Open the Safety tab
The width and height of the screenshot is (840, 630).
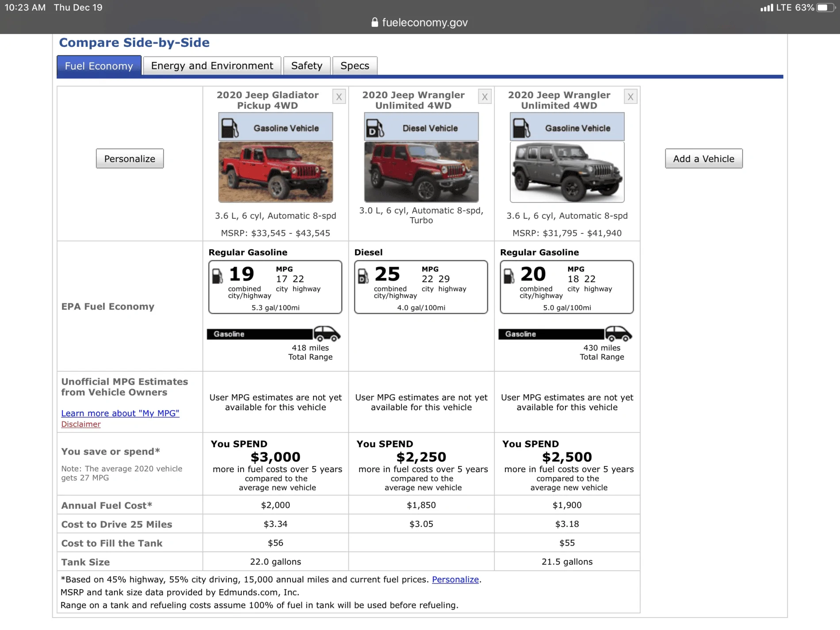(307, 66)
